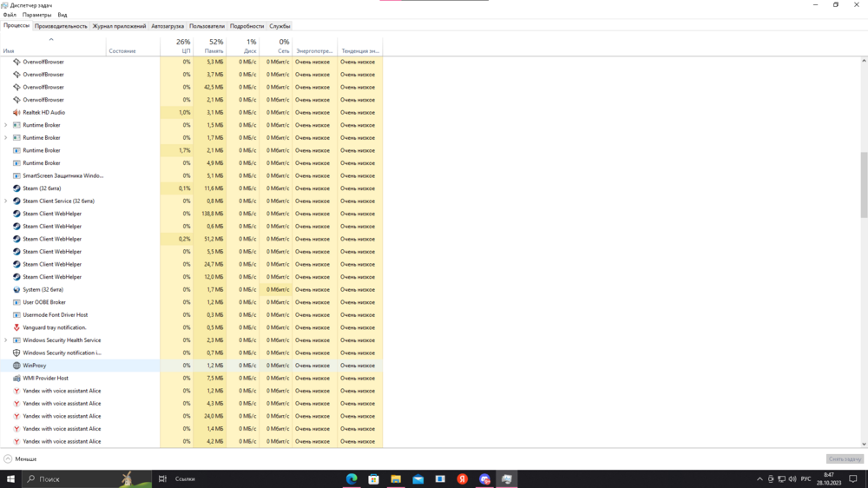Switch to the Производительность tab
Viewport: 868px width, 488px height.
pos(61,26)
